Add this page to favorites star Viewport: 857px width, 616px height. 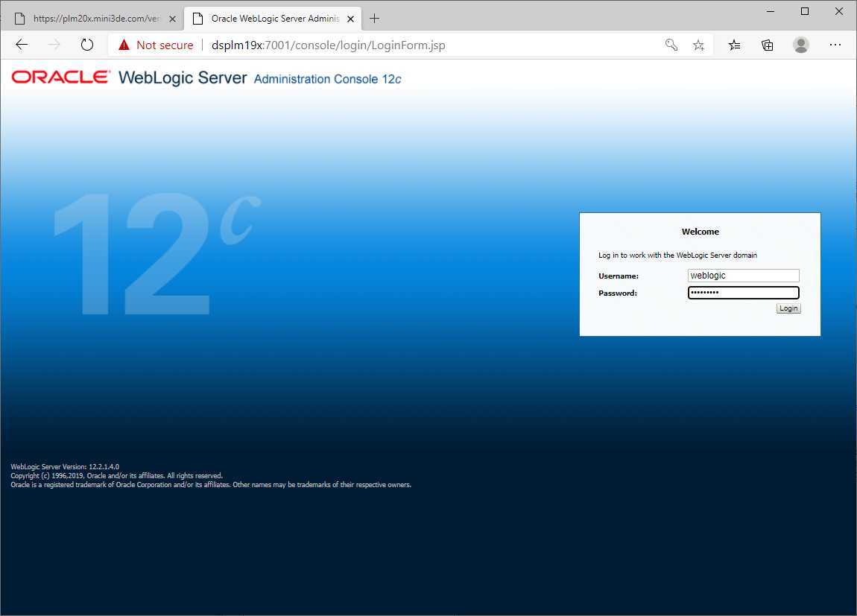(698, 45)
